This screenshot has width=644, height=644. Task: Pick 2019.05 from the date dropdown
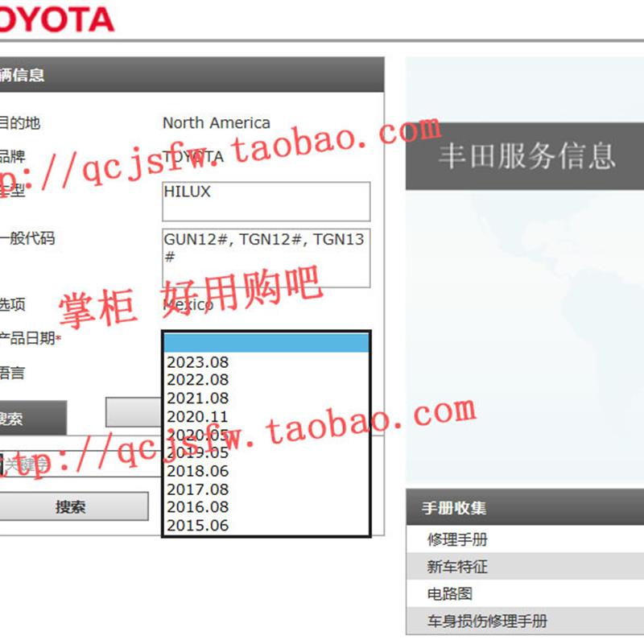pos(266,452)
